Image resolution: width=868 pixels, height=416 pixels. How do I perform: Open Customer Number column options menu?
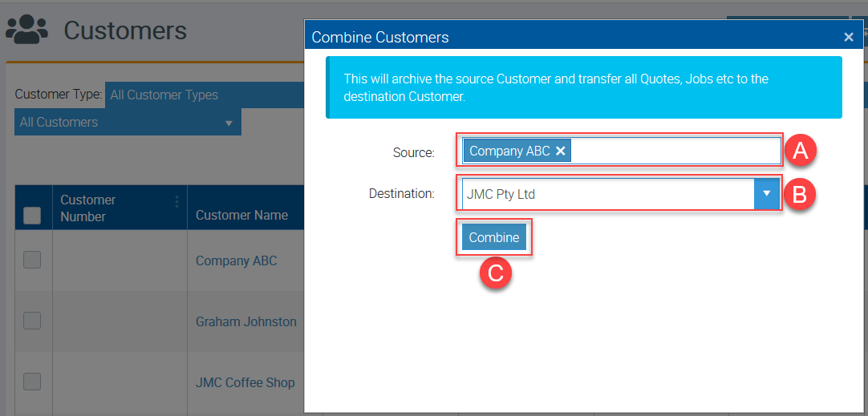tap(176, 202)
